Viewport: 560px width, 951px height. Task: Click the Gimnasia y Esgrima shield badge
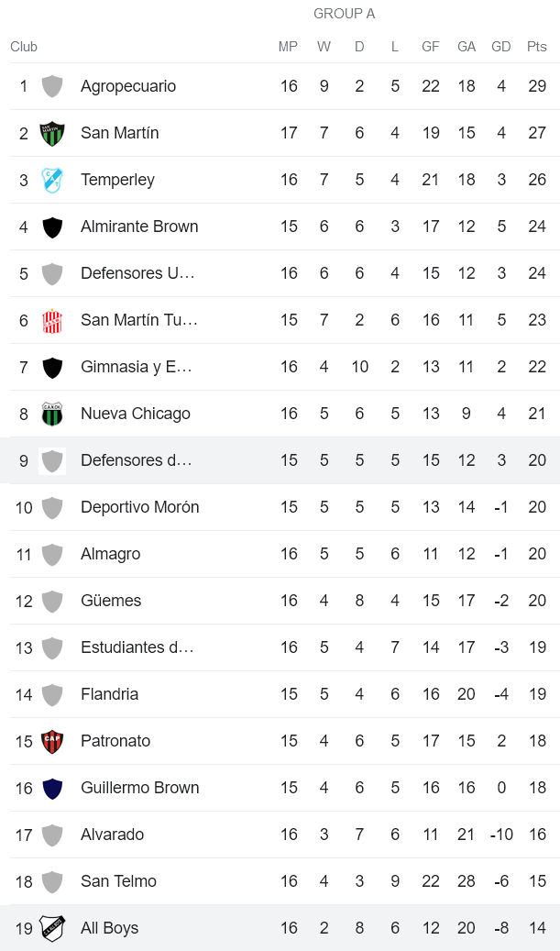tap(52, 366)
